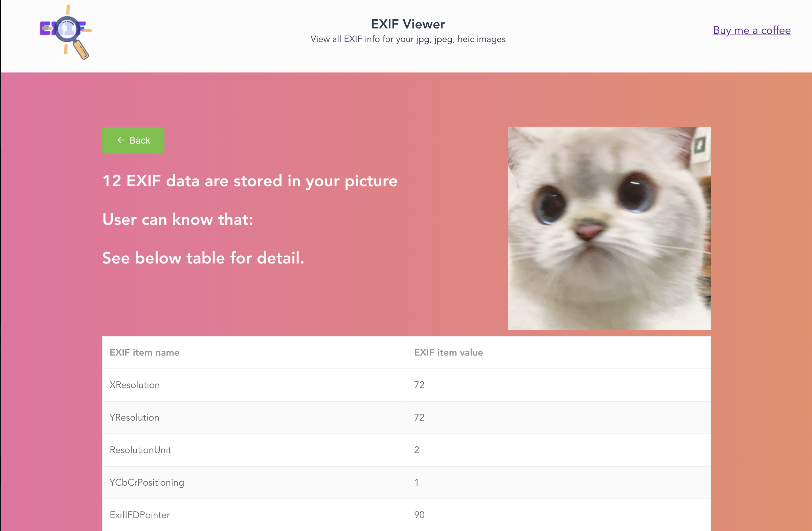The image size is (812, 531).
Task: Click the XResolution value 72
Action: tap(419, 385)
